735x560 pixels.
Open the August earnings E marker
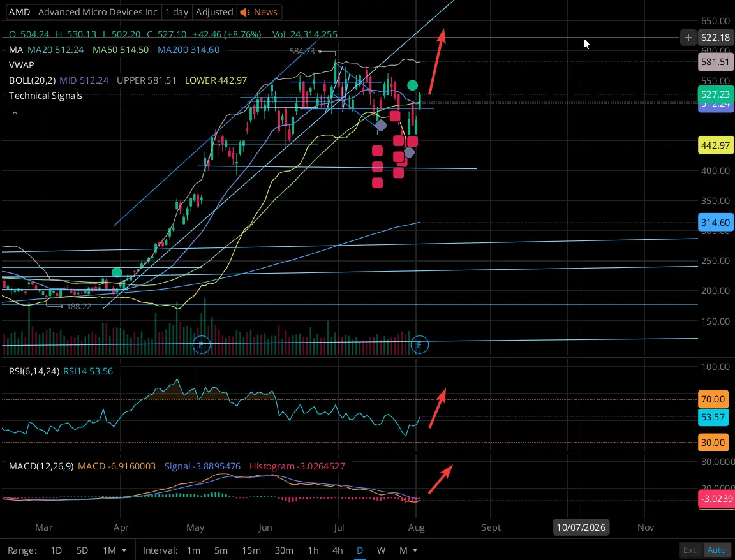(419, 345)
